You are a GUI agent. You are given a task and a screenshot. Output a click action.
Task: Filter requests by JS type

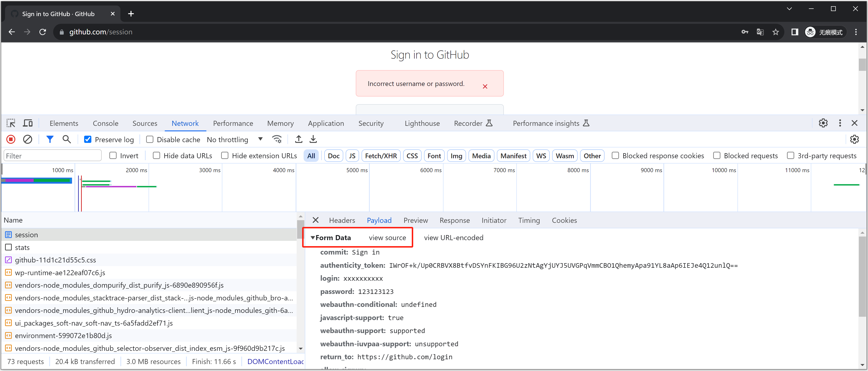tap(352, 156)
